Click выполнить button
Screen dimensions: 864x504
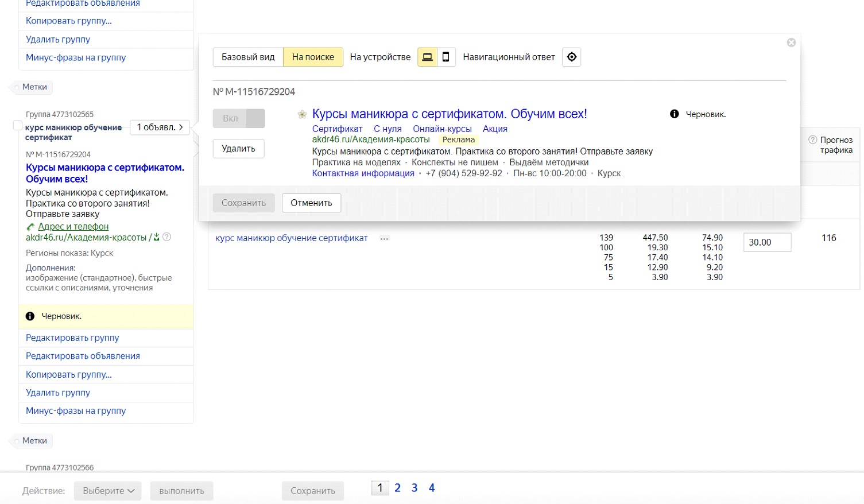(x=181, y=491)
